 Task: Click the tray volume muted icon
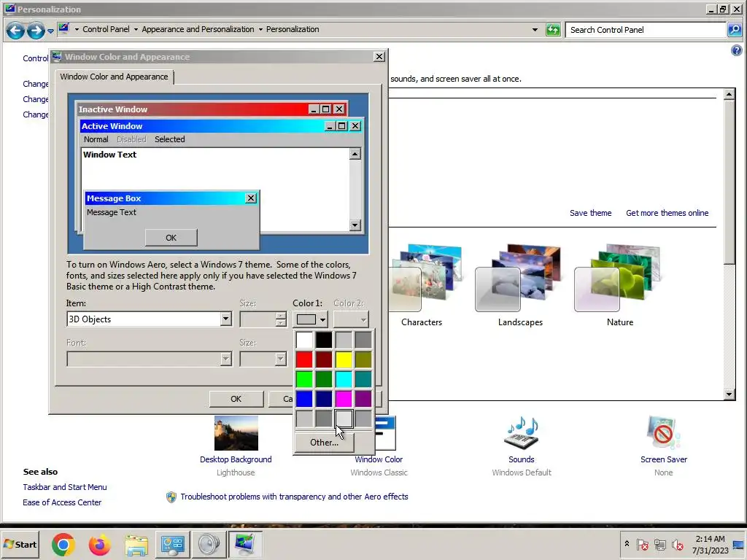(x=677, y=544)
